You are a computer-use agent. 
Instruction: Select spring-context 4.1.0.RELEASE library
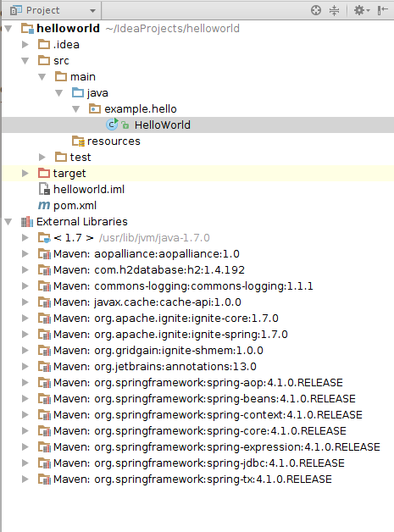click(x=208, y=415)
